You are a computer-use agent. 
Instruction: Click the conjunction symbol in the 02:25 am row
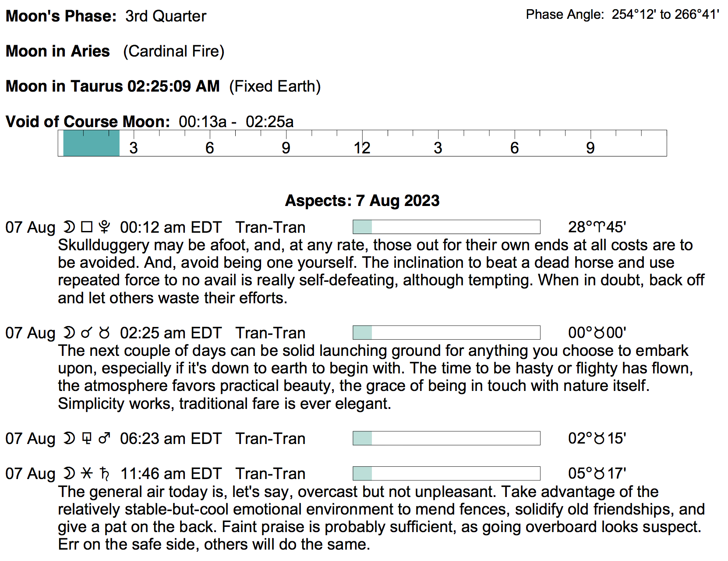(86, 333)
